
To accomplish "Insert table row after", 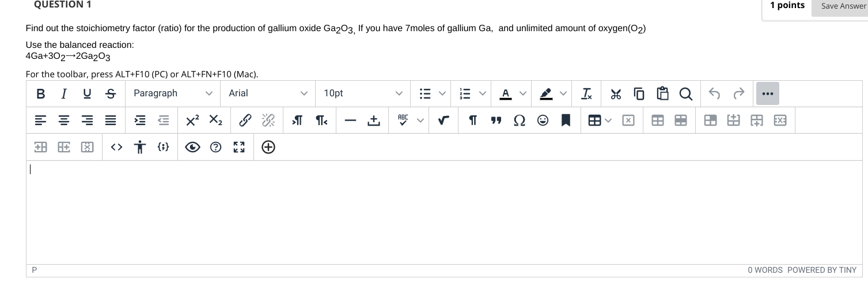I will (x=756, y=121).
